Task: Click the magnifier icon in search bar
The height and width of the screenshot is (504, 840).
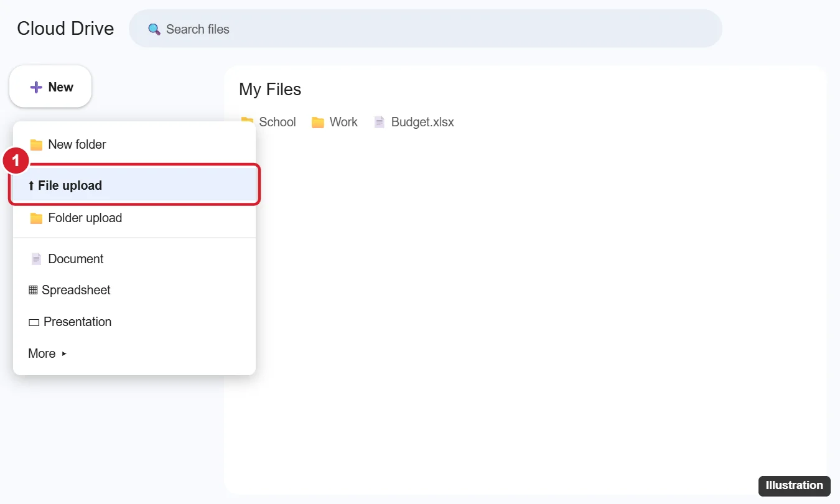Action: coord(154,29)
